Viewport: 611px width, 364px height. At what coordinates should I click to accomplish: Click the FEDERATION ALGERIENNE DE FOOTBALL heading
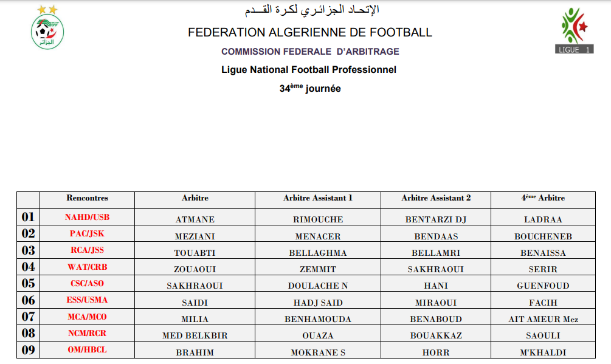click(310, 33)
